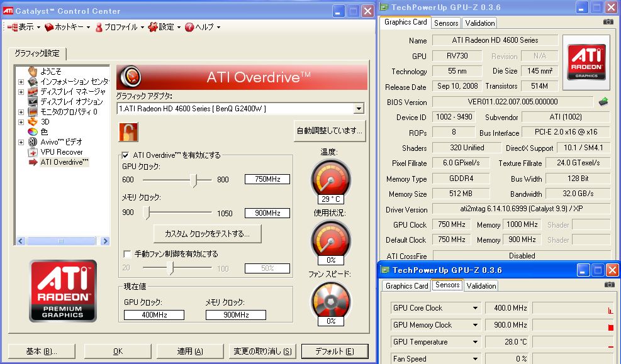Click the 色 color wheel icon
Viewport: 621px width, 364px height.
(x=33, y=132)
